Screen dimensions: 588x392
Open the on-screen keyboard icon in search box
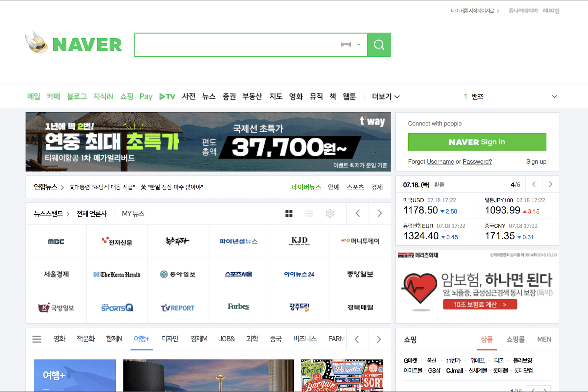pyautogui.click(x=346, y=45)
